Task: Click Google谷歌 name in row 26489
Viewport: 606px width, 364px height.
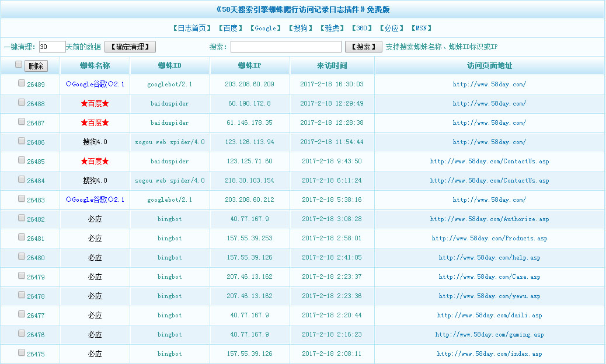Action: [x=95, y=84]
